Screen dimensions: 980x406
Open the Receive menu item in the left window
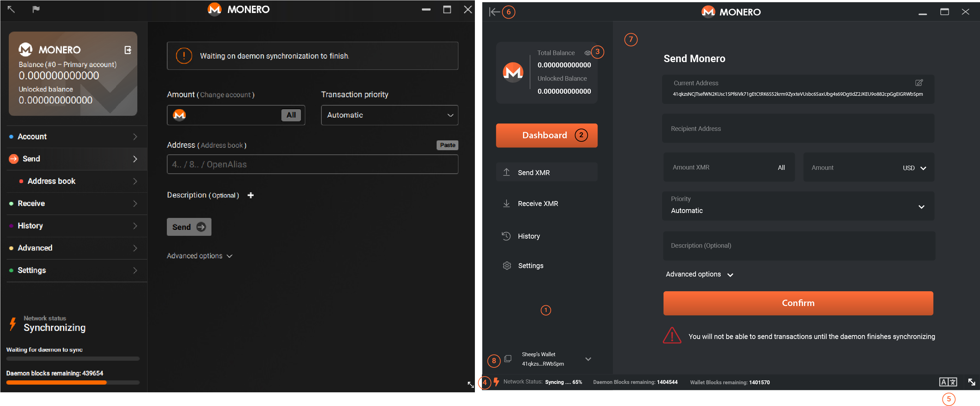point(77,204)
